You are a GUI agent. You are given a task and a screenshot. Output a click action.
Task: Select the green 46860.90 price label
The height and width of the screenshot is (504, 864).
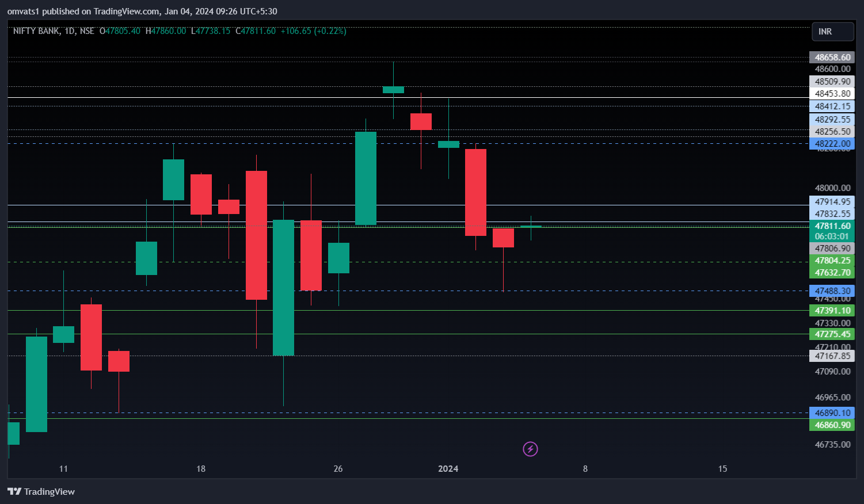(x=832, y=425)
